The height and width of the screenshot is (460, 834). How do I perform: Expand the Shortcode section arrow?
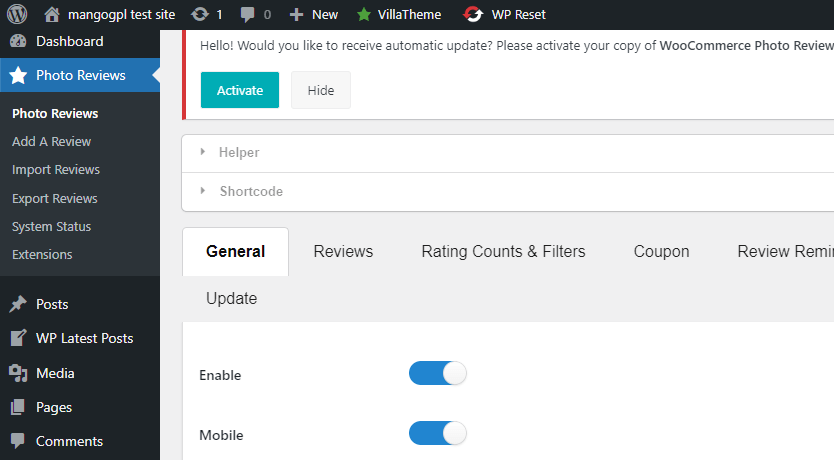click(x=203, y=190)
